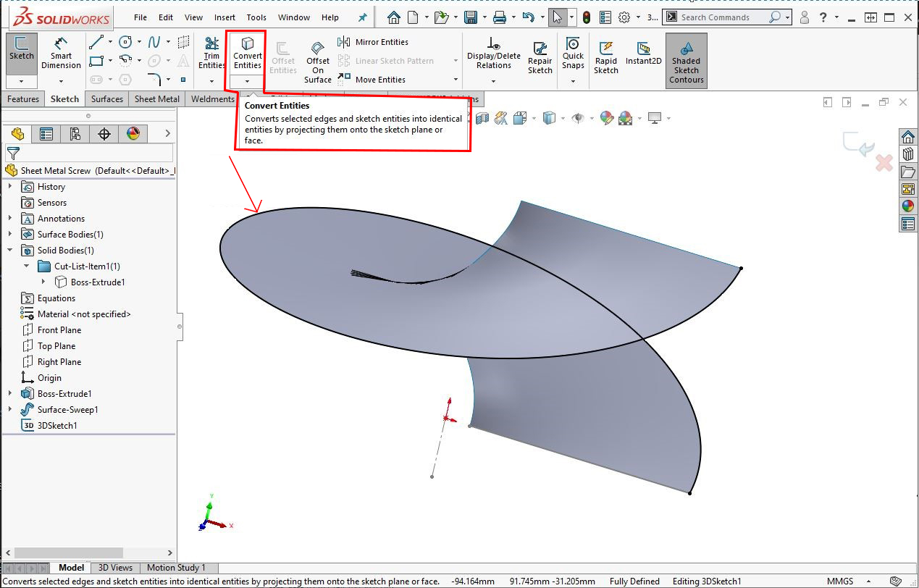The height and width of the screenshot is (588, 919).
Task: Switch to the Sheet Metal tab
Action: pos(156,99)
